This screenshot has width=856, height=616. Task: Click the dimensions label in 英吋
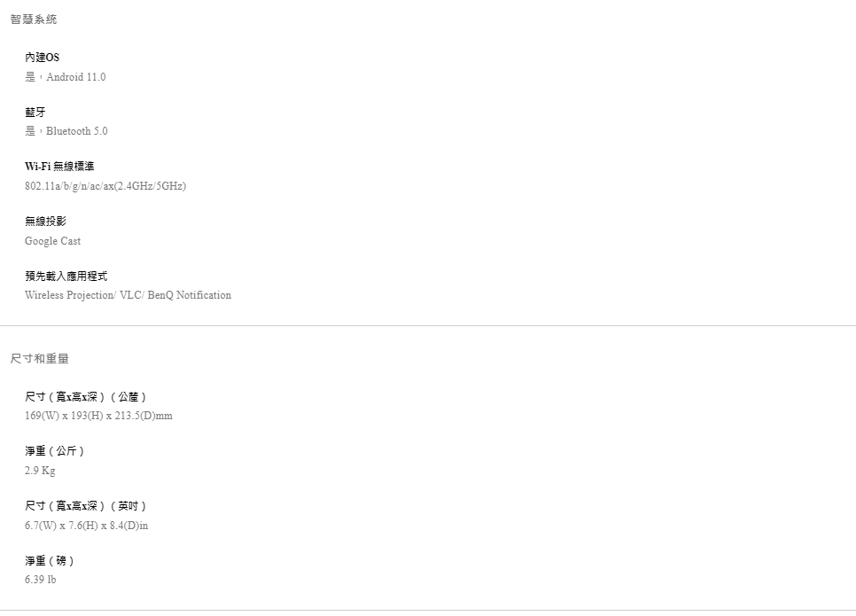tap(85, 506)
